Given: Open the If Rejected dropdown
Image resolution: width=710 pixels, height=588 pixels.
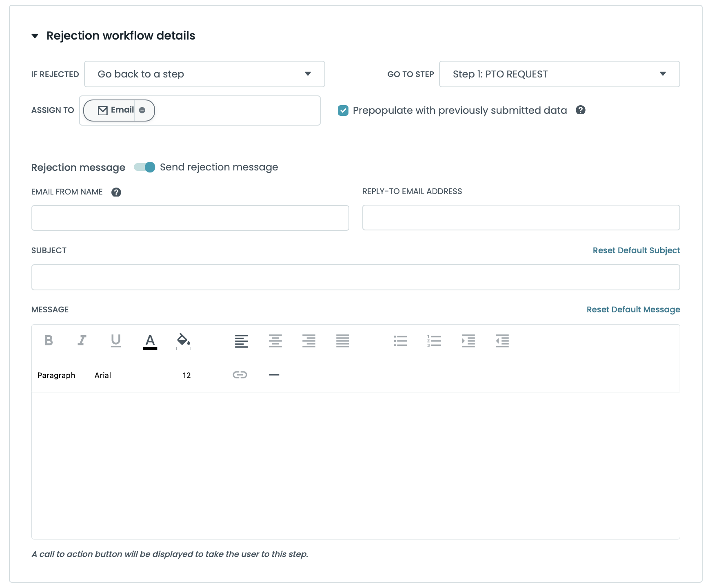Looking at the screenshot, I should click(204, 74).
